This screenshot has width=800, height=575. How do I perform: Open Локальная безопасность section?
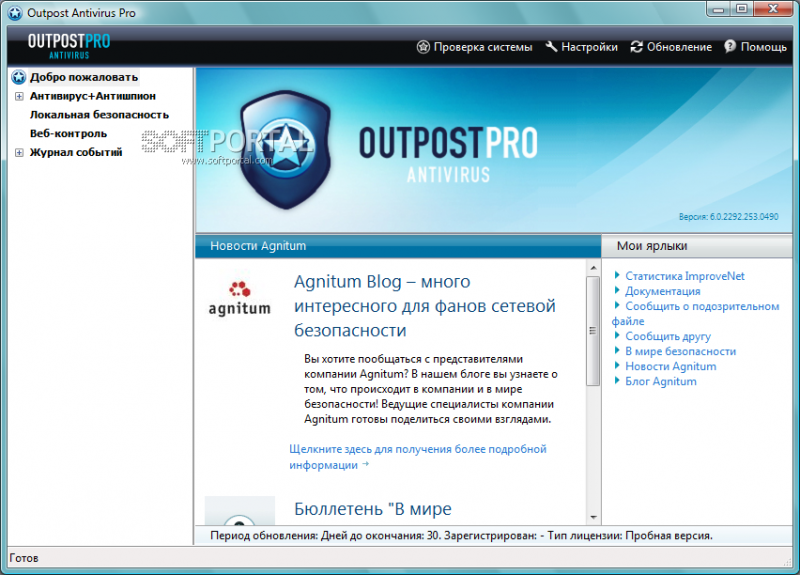click(x=99, y=115)
